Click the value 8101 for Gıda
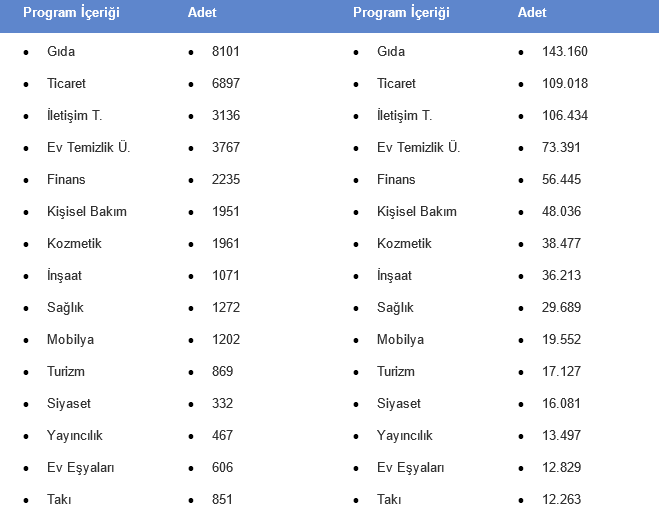This screenshot has height=530, width=659. point(226,51)
